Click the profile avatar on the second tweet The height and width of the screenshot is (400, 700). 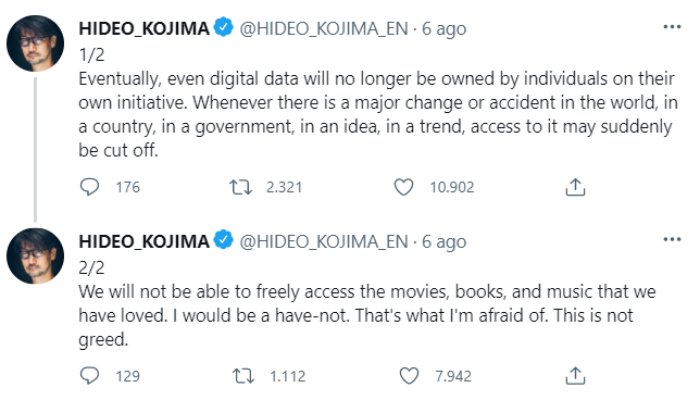pos(37,256)
